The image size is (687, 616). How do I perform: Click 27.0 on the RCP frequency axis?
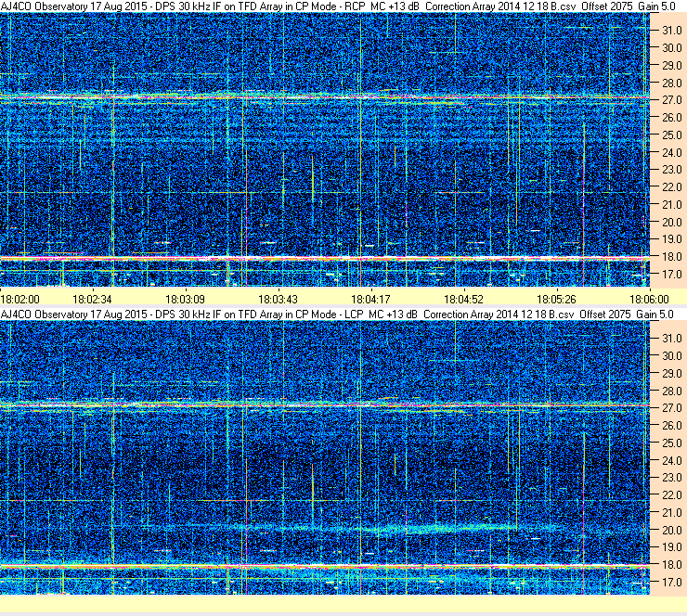[671, 100]
